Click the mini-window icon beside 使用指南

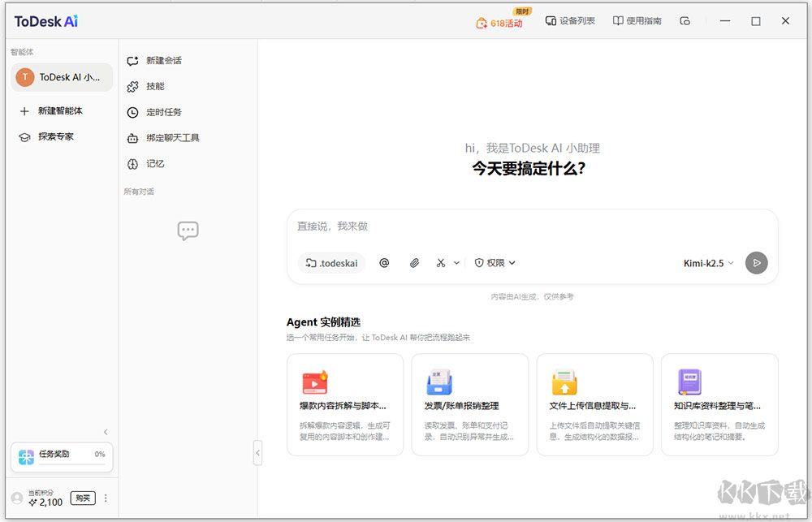[685, 21]
